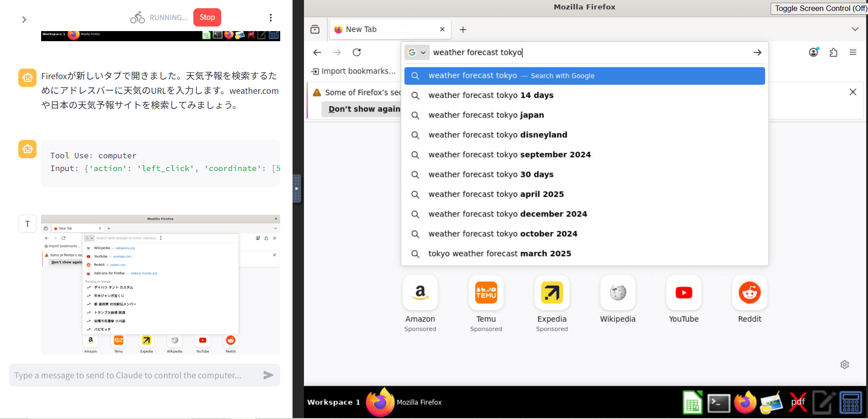Screen dimensions: 868x419
Task: Open the terminal icon in taskbar
Action: pyautogui.click(x=719, y=403)
